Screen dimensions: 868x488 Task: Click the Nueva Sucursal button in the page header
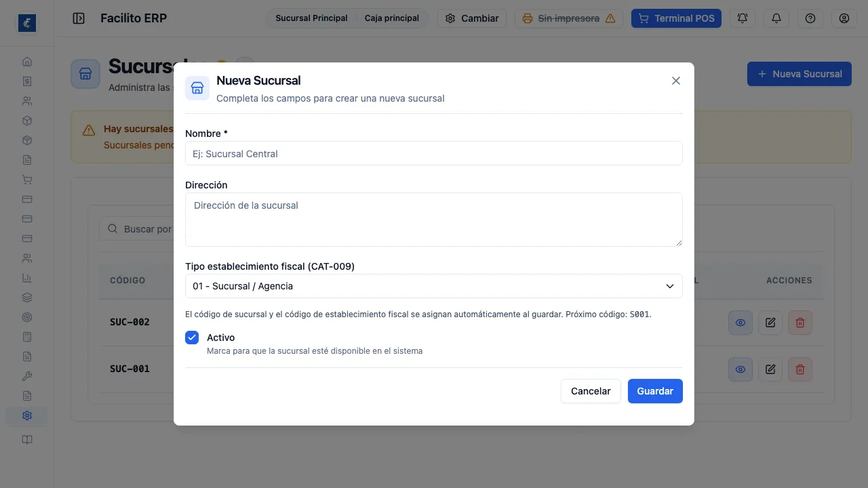pos(800,74)
